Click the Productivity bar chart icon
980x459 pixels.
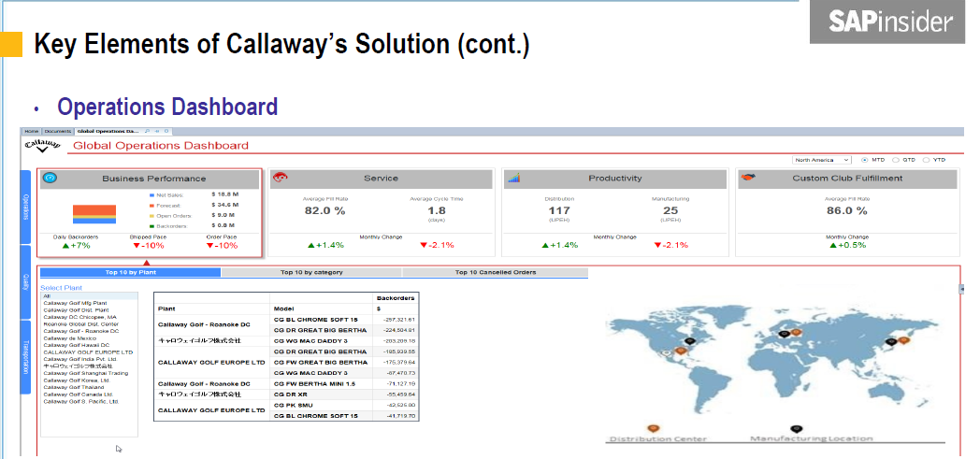tap(513, 179)
